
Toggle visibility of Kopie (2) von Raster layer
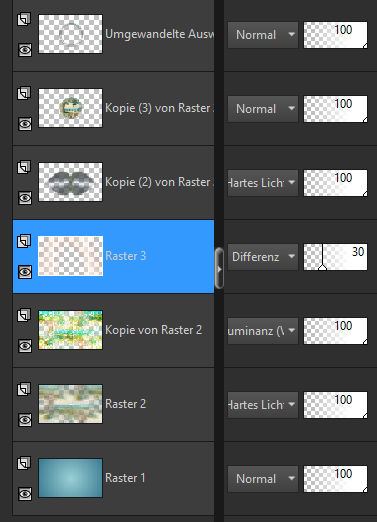click(x=25, y=198)
